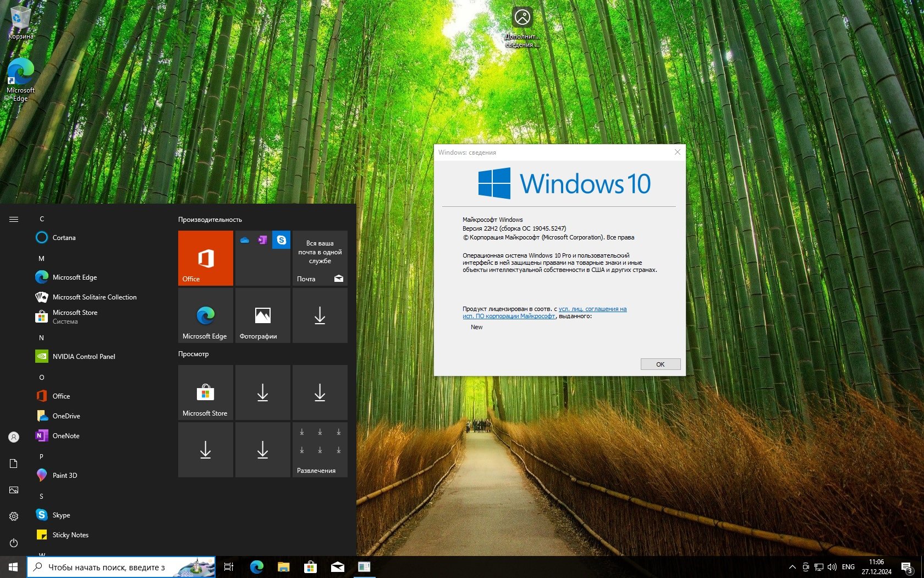Jump to letter M section header
Viewport: 924px width, 578px height.
point(41,259)
